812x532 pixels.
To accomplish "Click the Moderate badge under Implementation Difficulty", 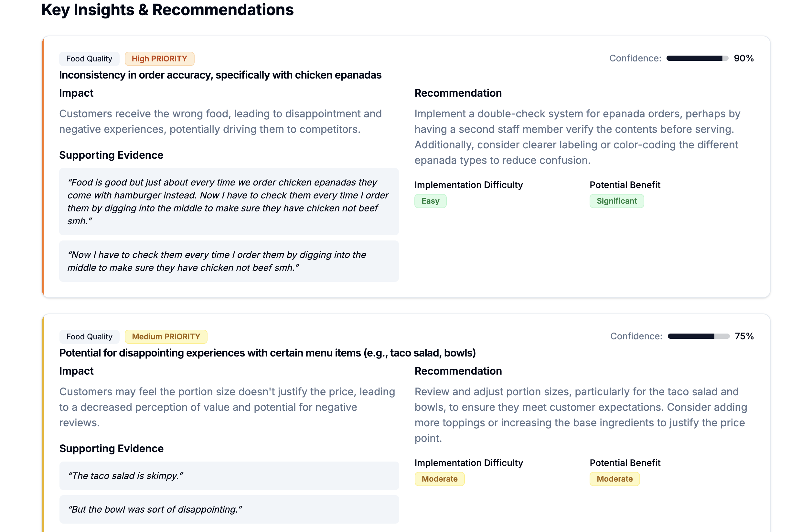I will (x=439, y=479).
